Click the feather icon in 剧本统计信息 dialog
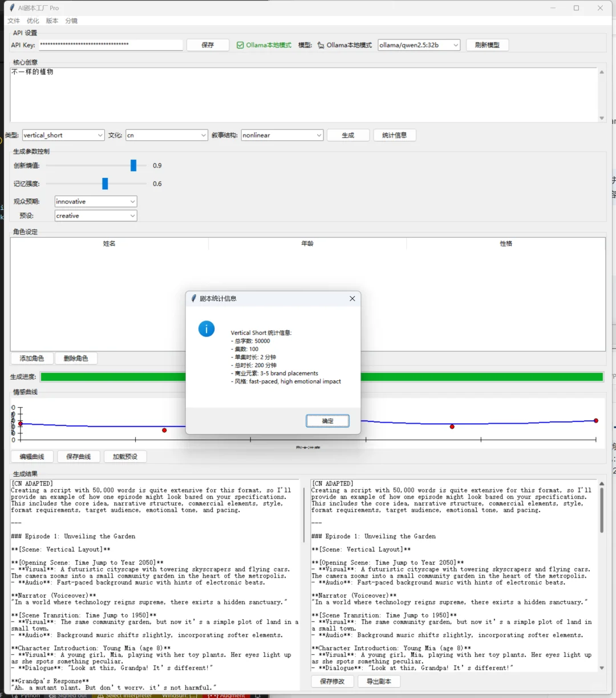The height and width of the screenshot is (698, 616). click(x=194, y=298)
